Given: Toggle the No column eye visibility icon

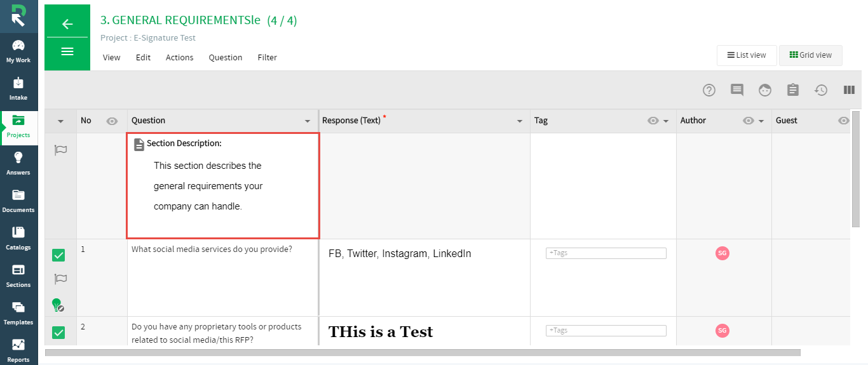Looking at the screenshot, I should coord(112,121).
